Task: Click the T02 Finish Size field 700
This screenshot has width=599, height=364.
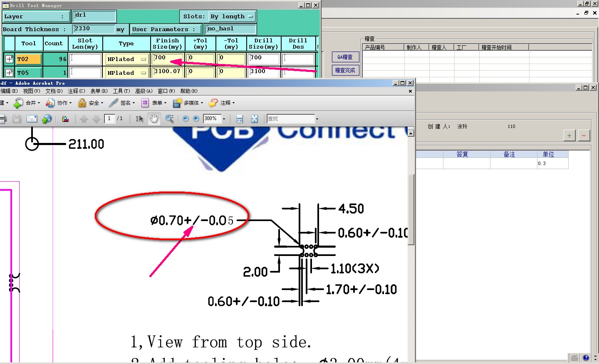Action: click(x=168, y=59)
